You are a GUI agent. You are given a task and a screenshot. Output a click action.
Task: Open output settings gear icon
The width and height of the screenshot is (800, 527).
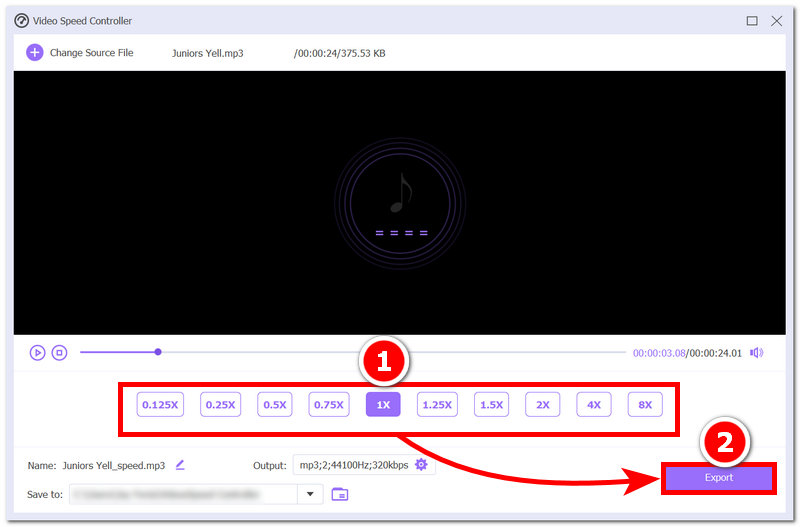coord(421,465)
